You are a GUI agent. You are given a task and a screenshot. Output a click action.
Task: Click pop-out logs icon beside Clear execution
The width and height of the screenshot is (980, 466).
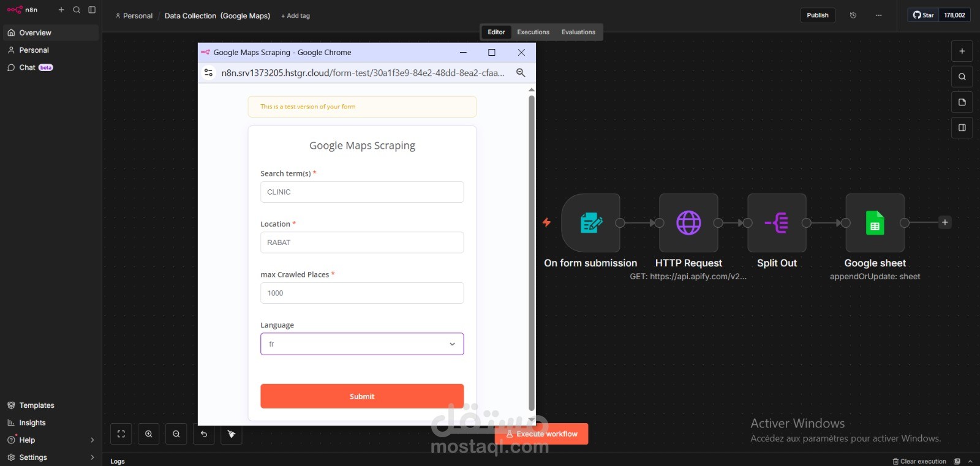click(957, 461)
